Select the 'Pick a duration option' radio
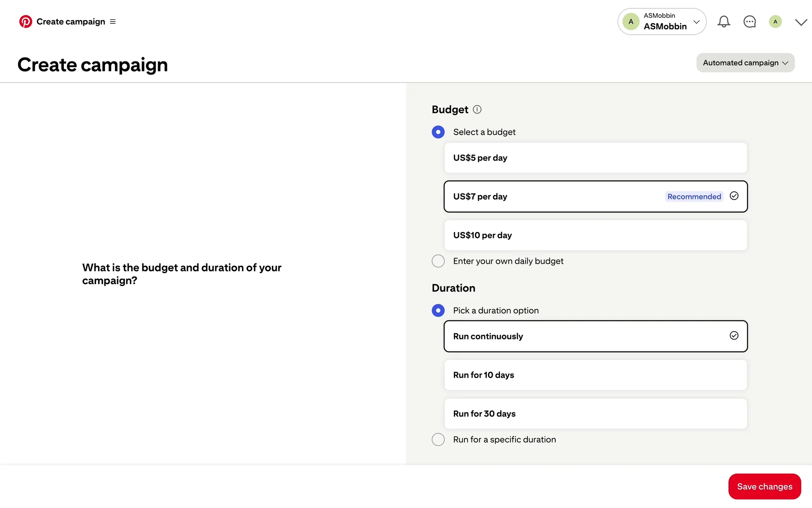This screenshot has height=508, width=812. (x=438, y=311)
